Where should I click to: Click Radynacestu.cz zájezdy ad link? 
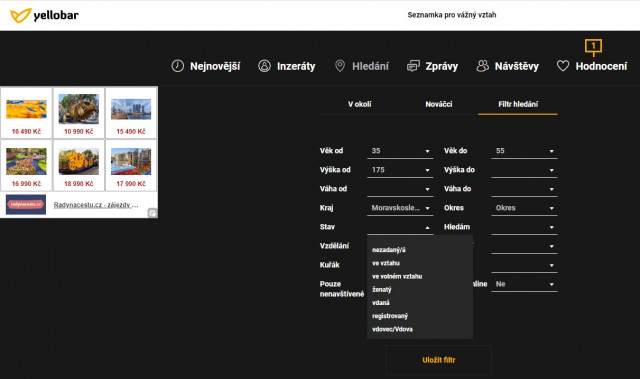pos(96,205)
